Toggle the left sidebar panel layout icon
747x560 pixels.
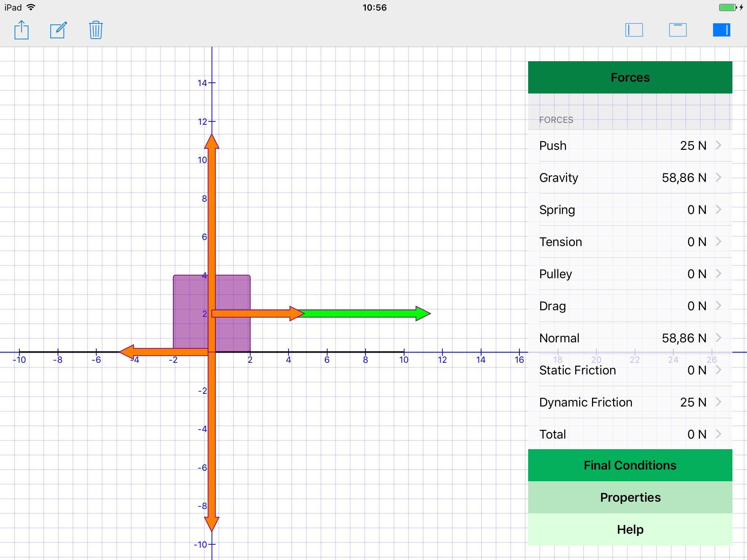pos(634,30)
